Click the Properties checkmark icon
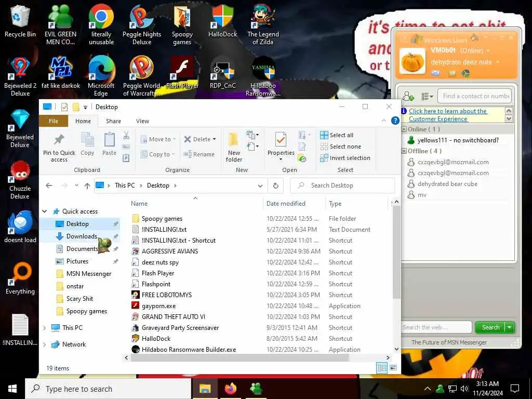The height and width of the screenshot is (399, 532). 281,139
